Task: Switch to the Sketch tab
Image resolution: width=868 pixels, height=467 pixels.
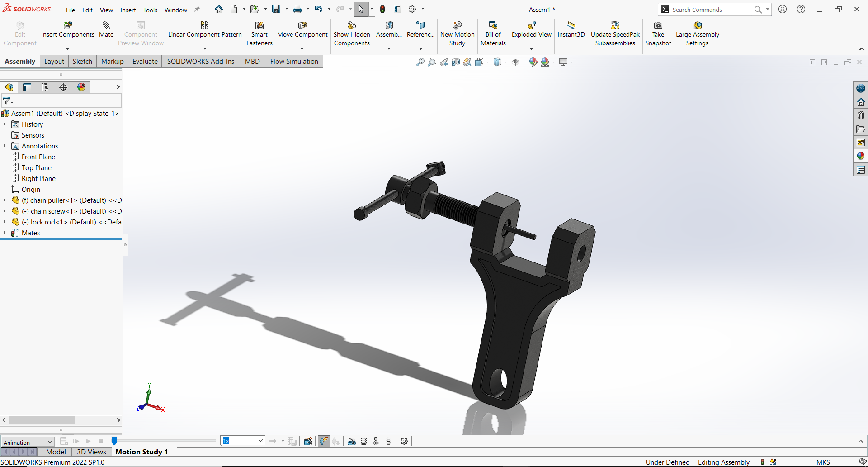Action: (82, 62)
